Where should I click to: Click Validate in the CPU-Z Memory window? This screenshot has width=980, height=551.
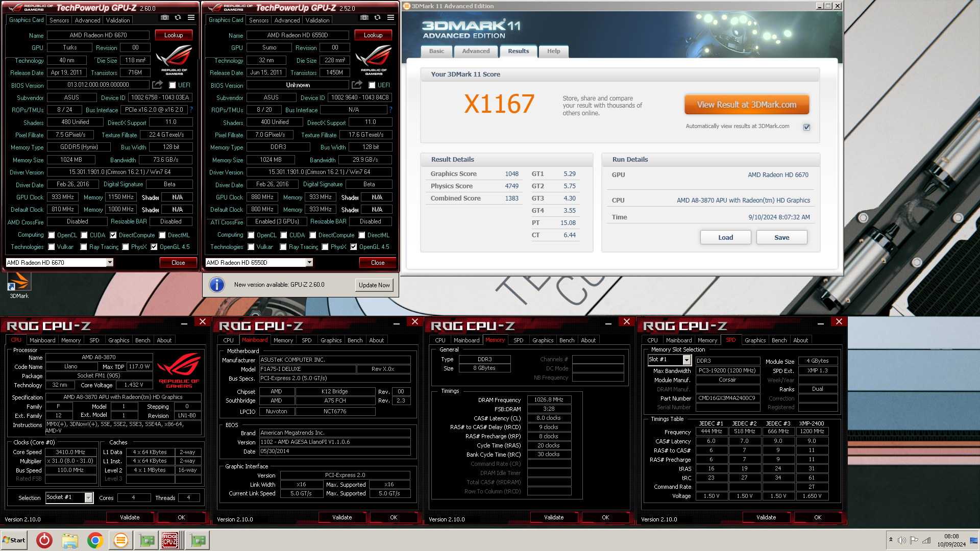tap(554, 517)
